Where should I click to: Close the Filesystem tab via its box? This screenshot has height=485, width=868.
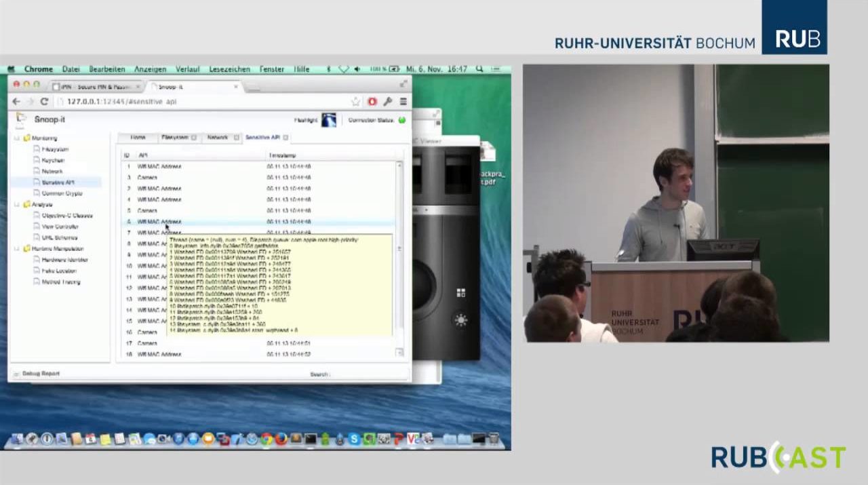coord(194,138)
